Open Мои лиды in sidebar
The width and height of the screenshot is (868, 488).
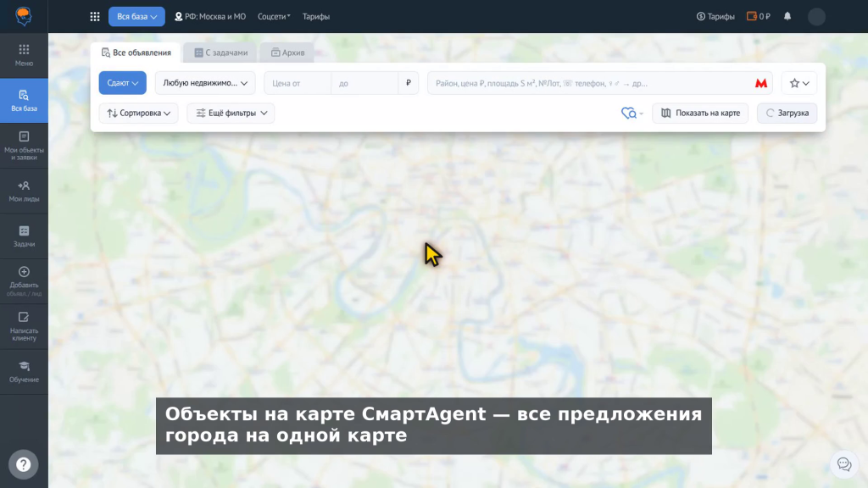24,191
